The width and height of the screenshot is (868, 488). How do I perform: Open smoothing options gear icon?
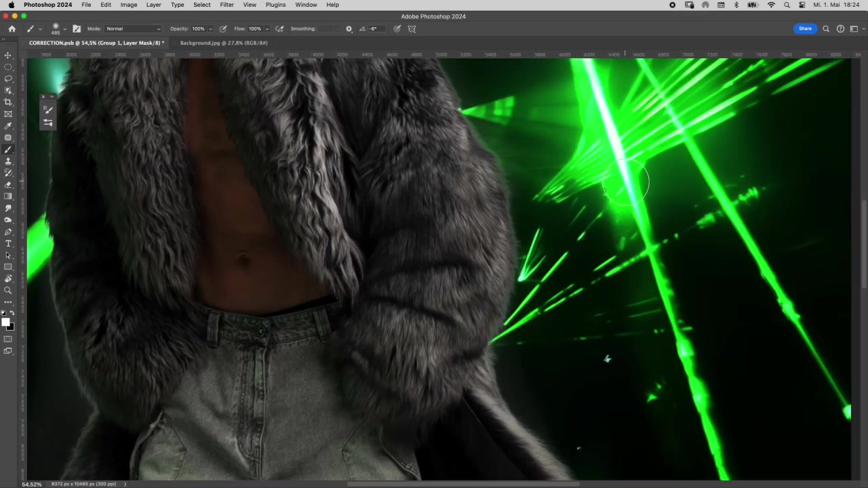349,29
